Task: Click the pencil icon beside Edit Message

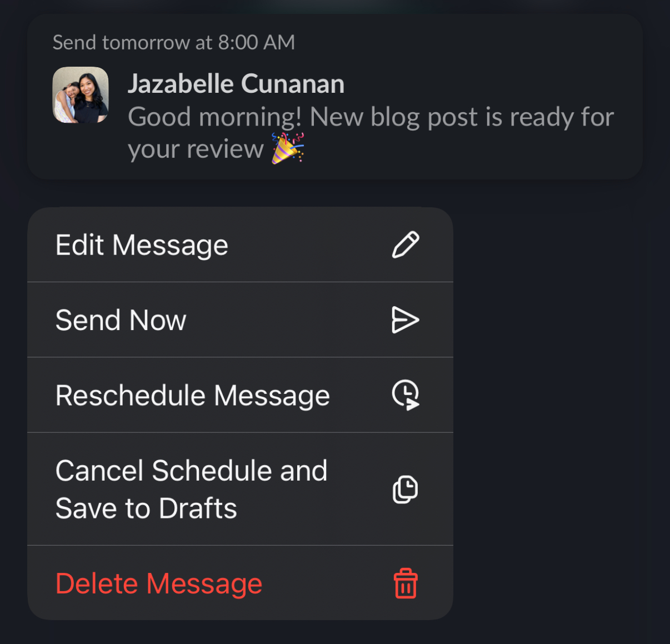Action: pos(406,245)
